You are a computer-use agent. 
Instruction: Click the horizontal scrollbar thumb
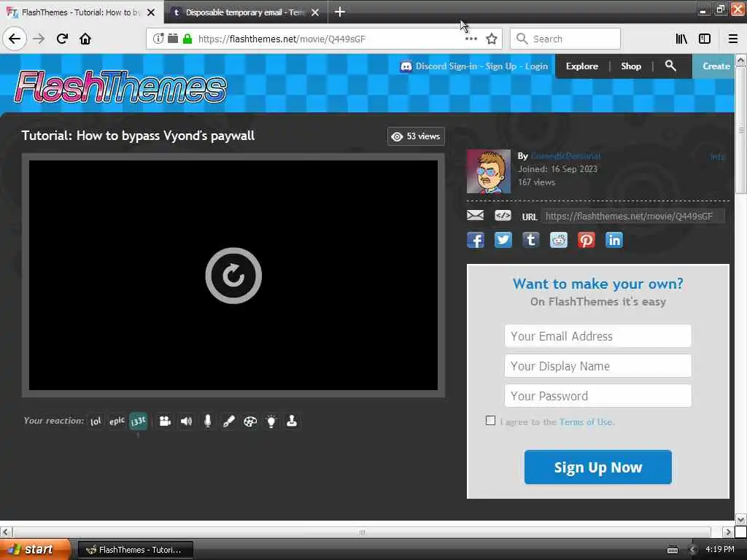coord(362,532)
